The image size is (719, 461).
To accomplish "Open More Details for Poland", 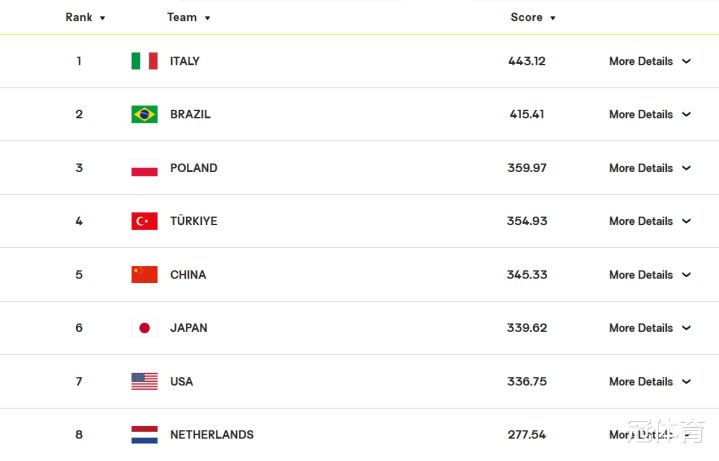I will (650, 168).
